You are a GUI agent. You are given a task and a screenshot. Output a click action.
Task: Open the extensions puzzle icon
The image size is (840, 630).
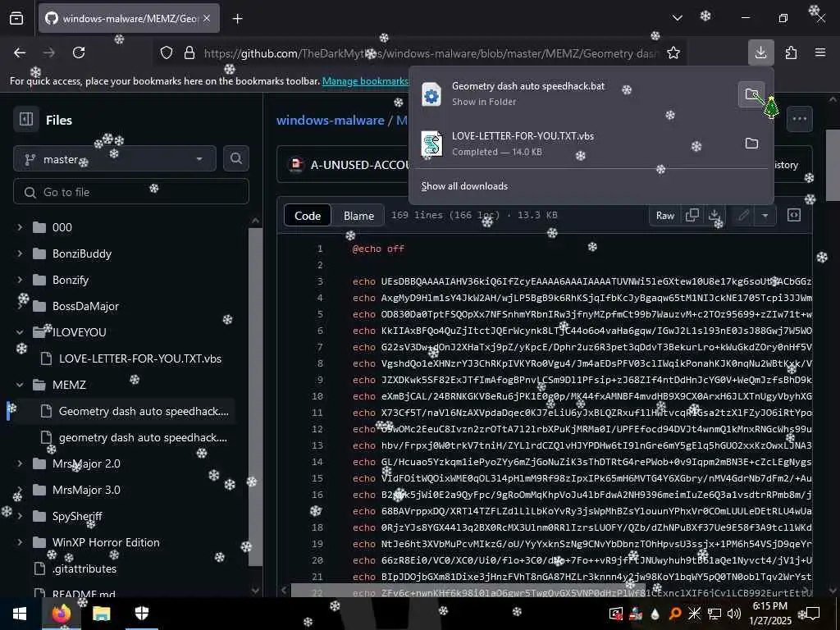(791, 52)
